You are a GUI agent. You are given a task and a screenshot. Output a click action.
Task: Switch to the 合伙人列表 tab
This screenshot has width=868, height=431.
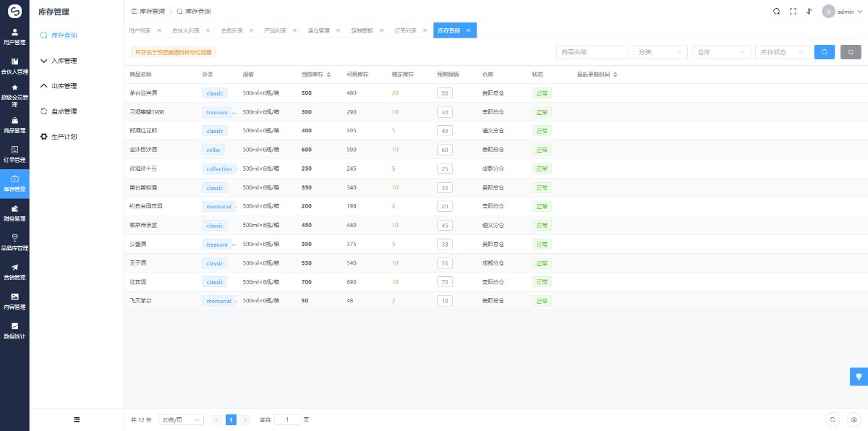tap(186, 30)
